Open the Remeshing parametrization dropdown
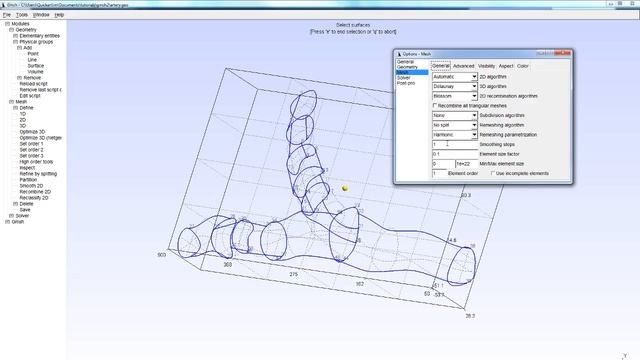This screenshot has height=360, width=640. [455, 135]
